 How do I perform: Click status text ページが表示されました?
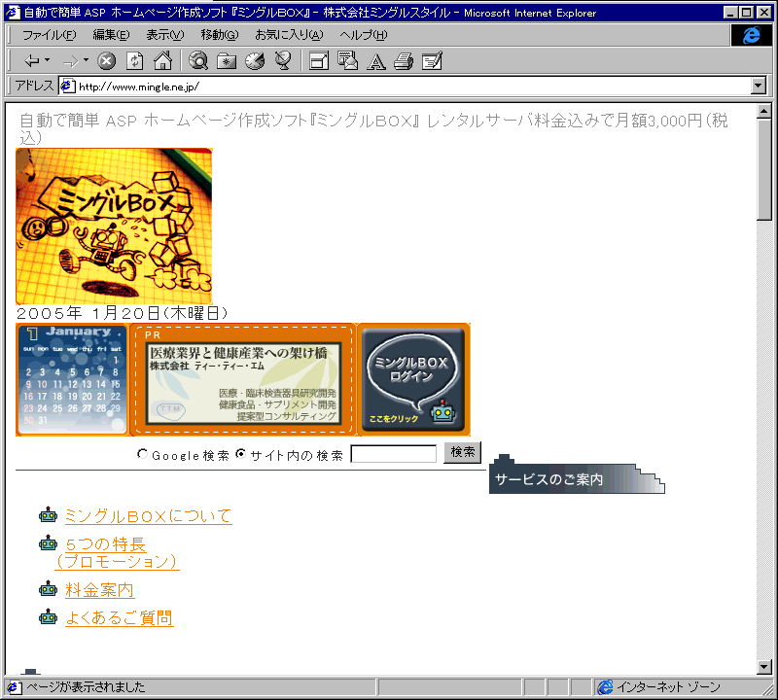pyautogui.click(x=86, y=687)
